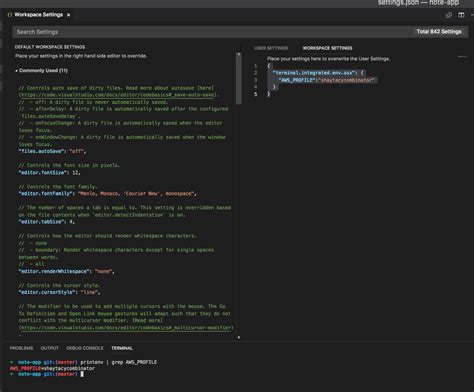
Task: Click the "files.autoSave" setting line
Action: click(x=52, y=151)
